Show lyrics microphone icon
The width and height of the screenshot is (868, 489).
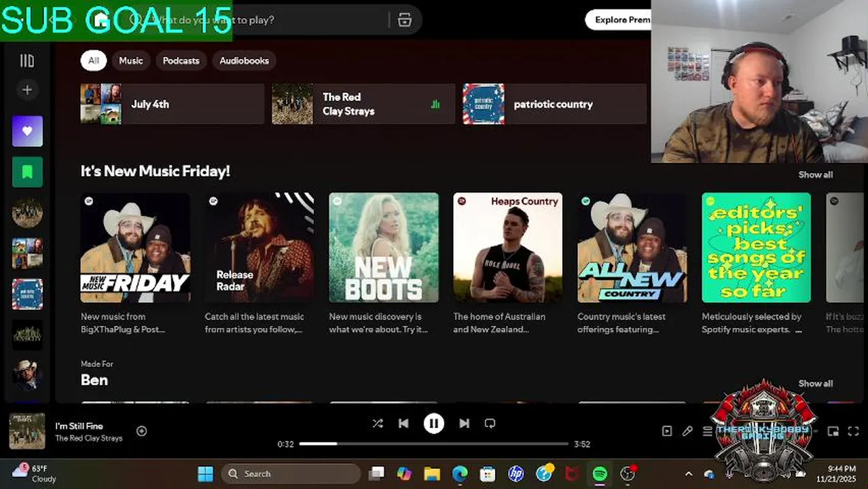(x=687, y=431)
